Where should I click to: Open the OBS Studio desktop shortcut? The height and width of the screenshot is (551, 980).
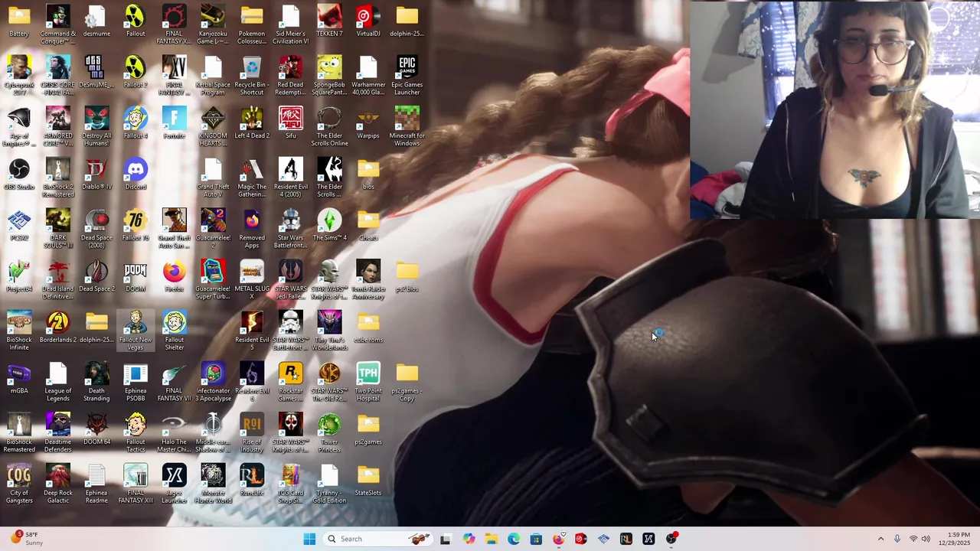pyautogui.click(x=19, y=174)
